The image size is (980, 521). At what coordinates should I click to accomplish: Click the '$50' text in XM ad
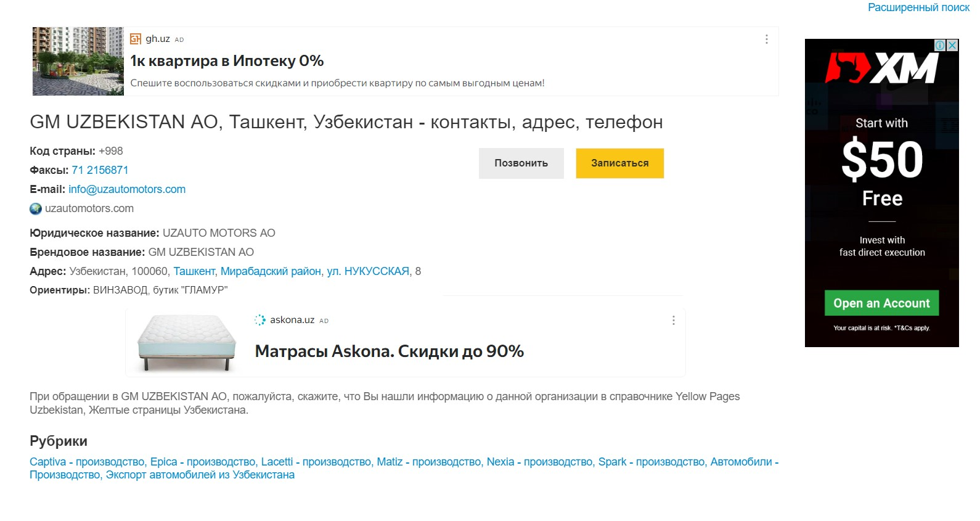pyautogui.click(x=882, y=160)
